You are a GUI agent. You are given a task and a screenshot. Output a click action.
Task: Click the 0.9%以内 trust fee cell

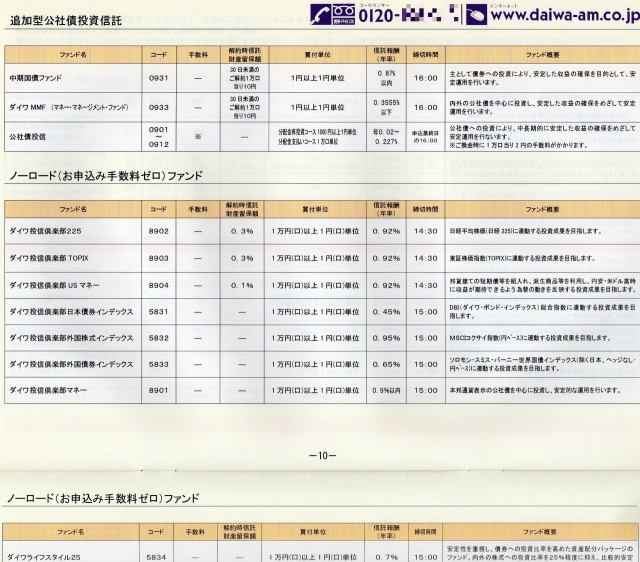(x=386, y=390)
